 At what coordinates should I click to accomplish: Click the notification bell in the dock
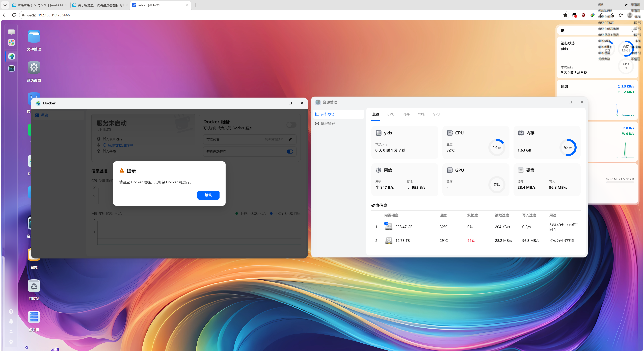click(x=11, y=321)
